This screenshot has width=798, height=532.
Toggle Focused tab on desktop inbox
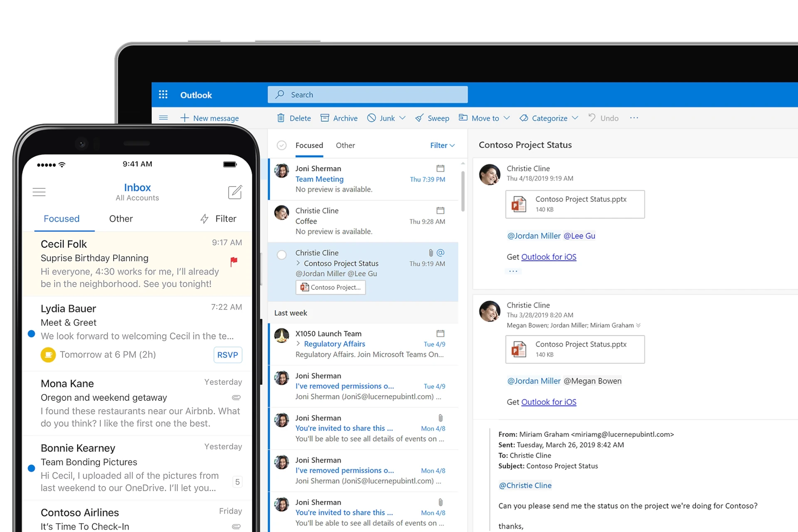pos(309,145)
